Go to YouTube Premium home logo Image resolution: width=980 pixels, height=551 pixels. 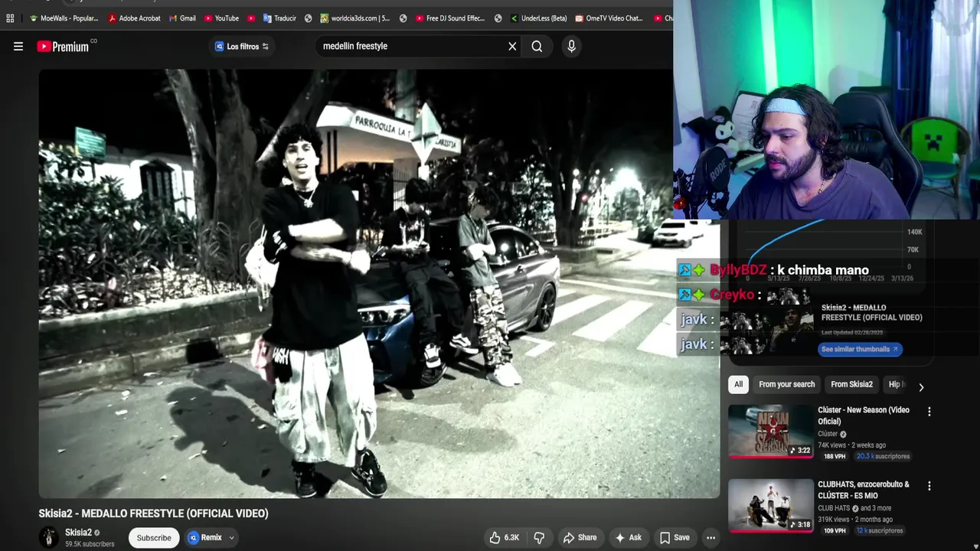63,47
